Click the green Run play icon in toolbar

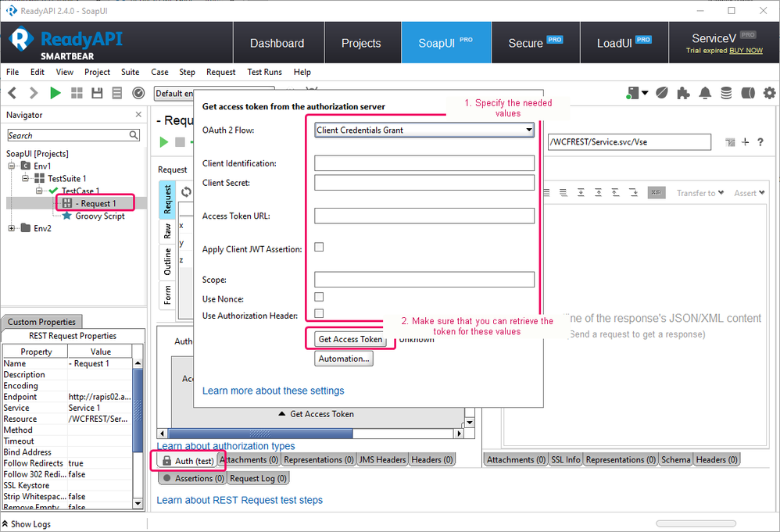(x=55, y=93)
